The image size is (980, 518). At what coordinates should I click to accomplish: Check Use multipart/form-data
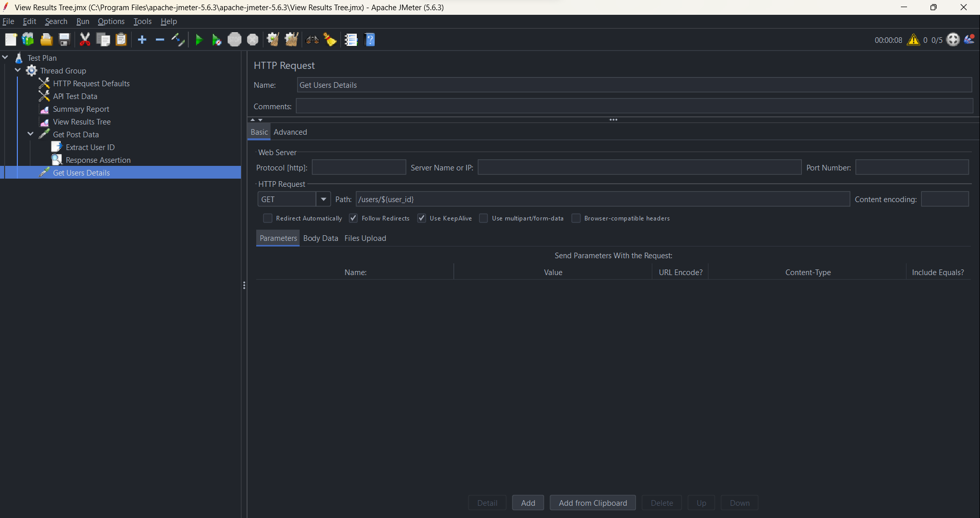point(483,218)
